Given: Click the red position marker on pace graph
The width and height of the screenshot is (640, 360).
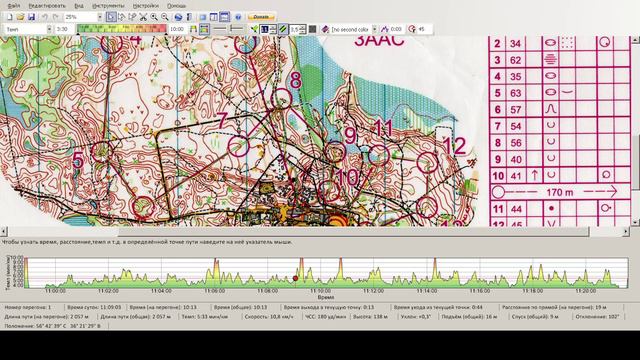Looking at the screenshot, I should tap(296, 278).
